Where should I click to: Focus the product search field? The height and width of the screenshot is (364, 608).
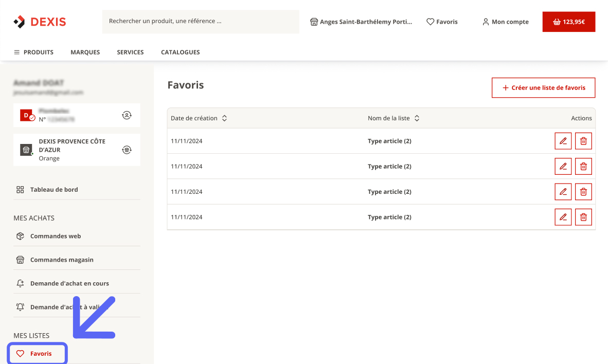(x=201, y=21)
